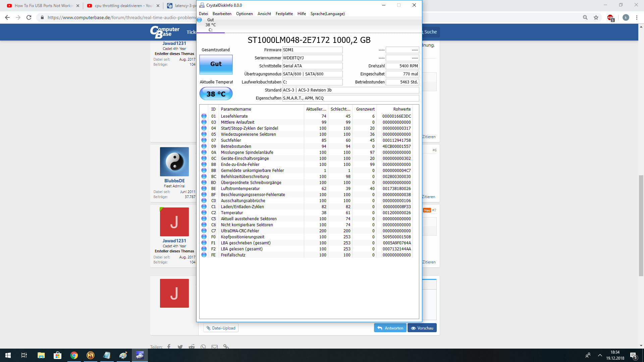This screenshot has height=362, width=644.
Task: Open the Festplatte menu
Action: [x=284, y=14]
